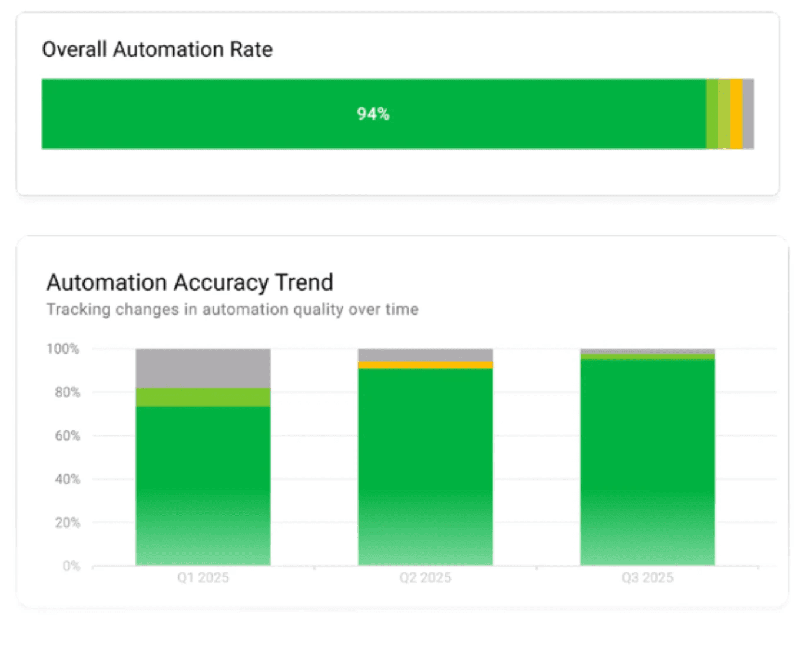The image size is (812, 647).
Task: Click the gray top segment of the Q1 bar
Action: tap(203, 368)
